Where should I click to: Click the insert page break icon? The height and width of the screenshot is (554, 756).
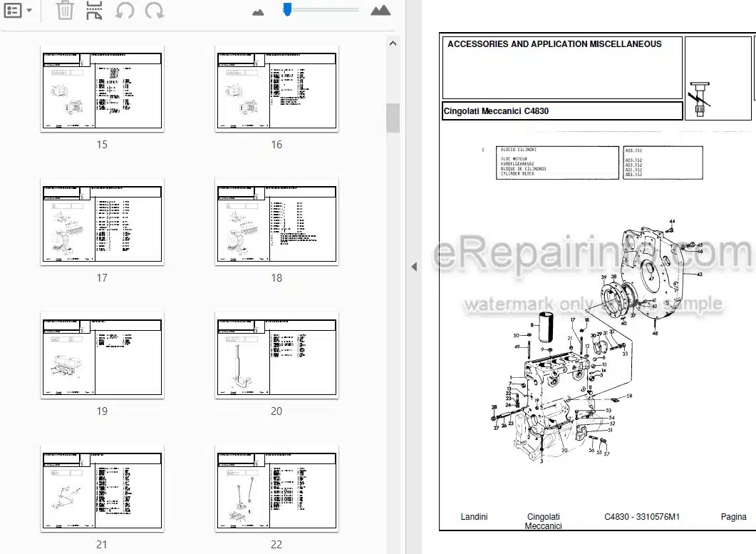(x=94, y=10)
